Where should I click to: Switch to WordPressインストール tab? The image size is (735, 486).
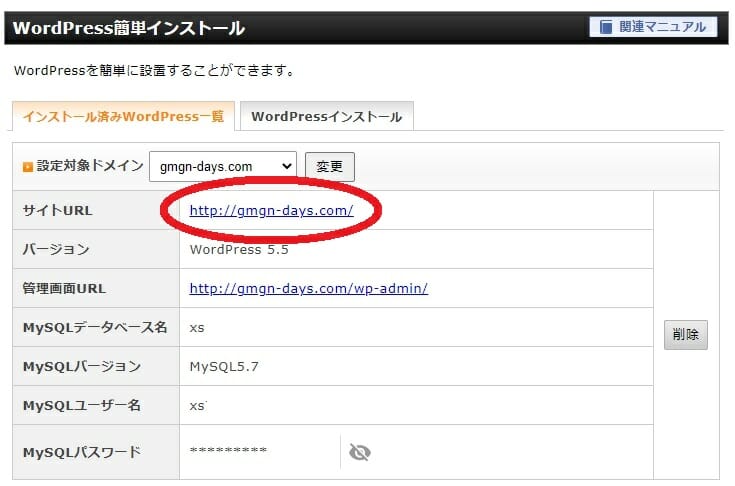pyautogui.click(x=327, y=116)
